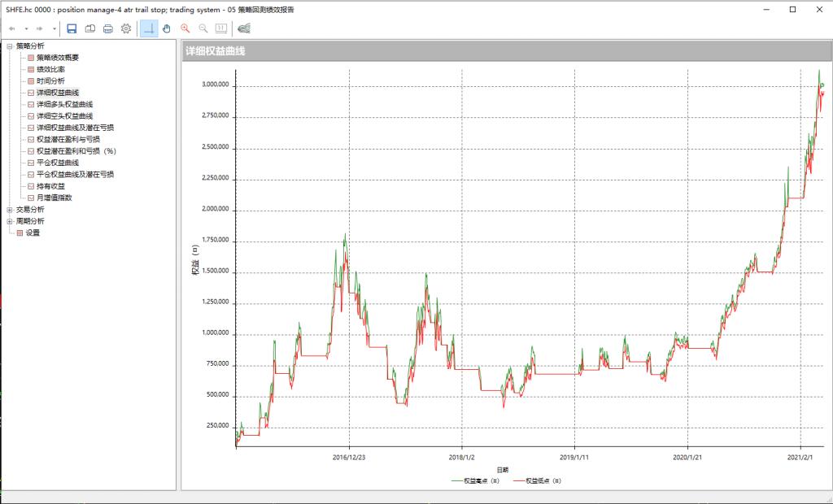Click the 2021/2/1 date axis label
The image size is (833, 504).
[800, 458]
